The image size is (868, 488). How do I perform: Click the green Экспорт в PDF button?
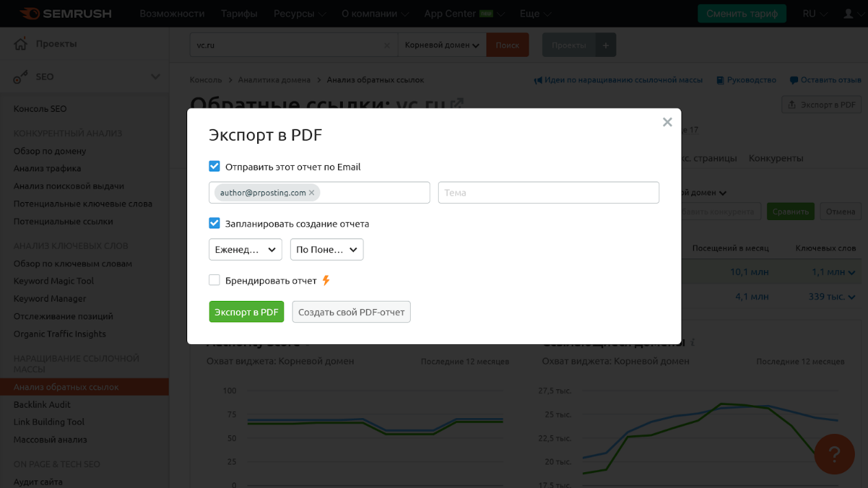pyautogui.click(x=247, y=312)
